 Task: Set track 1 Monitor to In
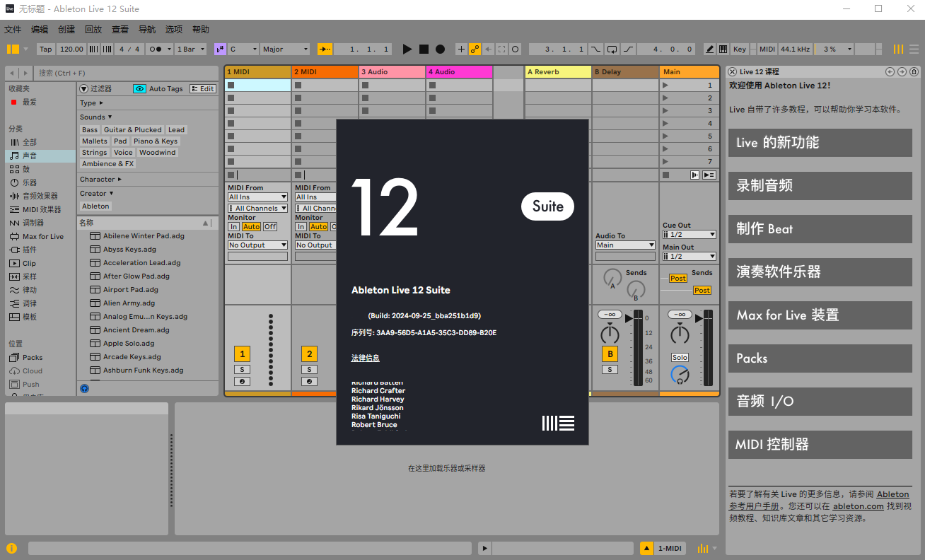pos(233,227)
